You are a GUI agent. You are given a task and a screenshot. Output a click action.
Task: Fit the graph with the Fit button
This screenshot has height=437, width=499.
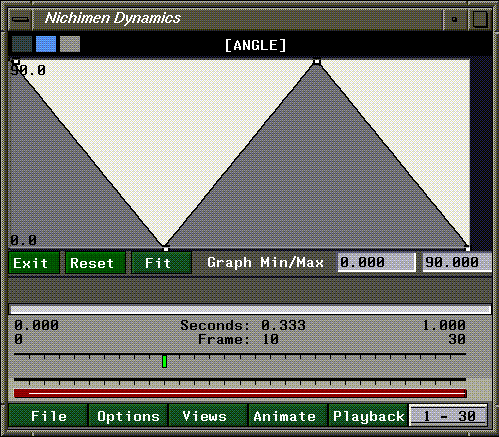pyautogui.click(x=162, y=263)
